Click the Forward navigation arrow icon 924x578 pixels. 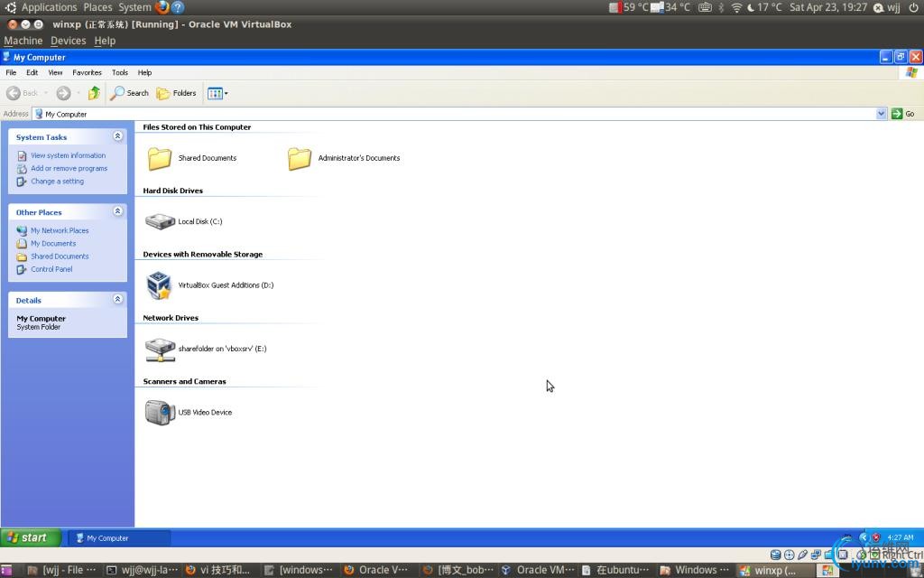pos(63,93)
